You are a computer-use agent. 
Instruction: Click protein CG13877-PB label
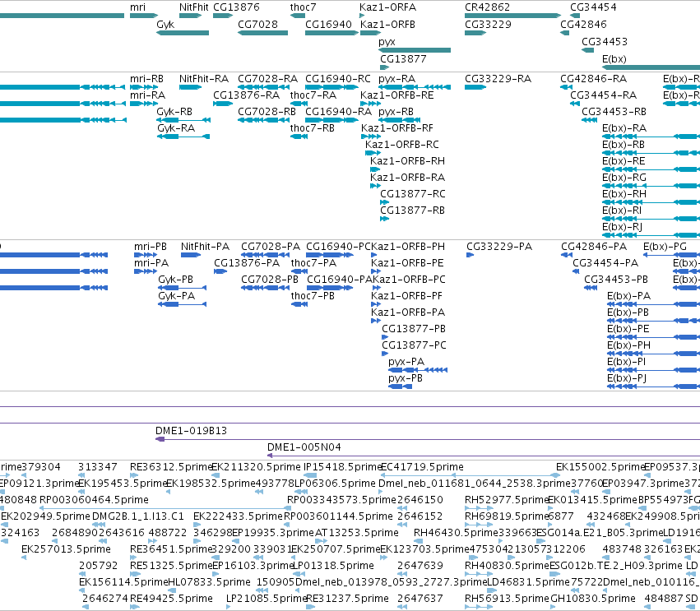414,329
